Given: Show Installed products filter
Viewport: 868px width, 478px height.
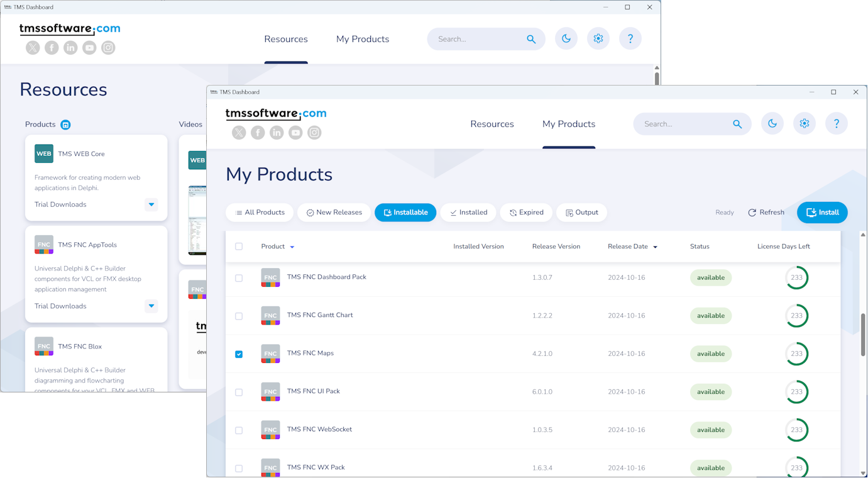Looking at the screenshot, I should point(468,213).
